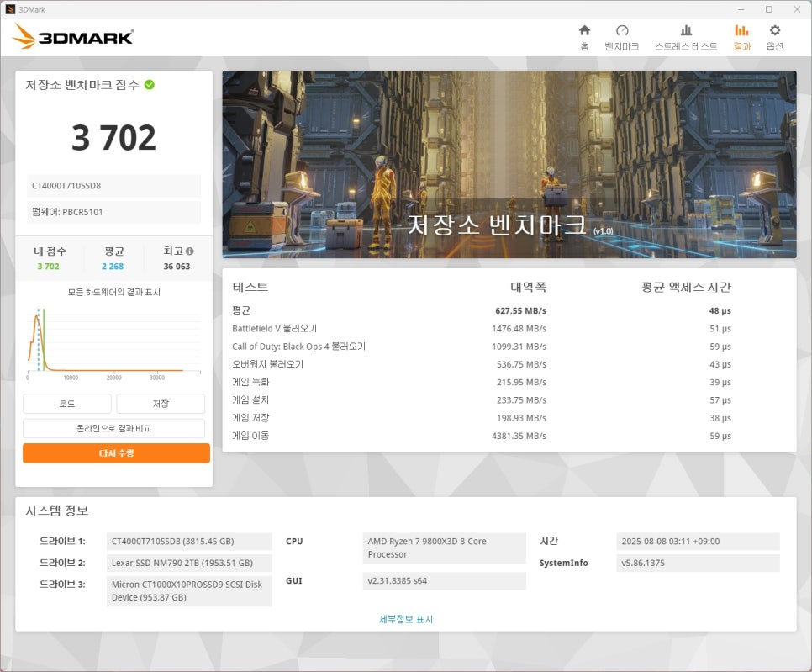Click Drive 3 Micron CT1000X10PROSSD9 field
The image size is (812, 672).
(189, 590)
